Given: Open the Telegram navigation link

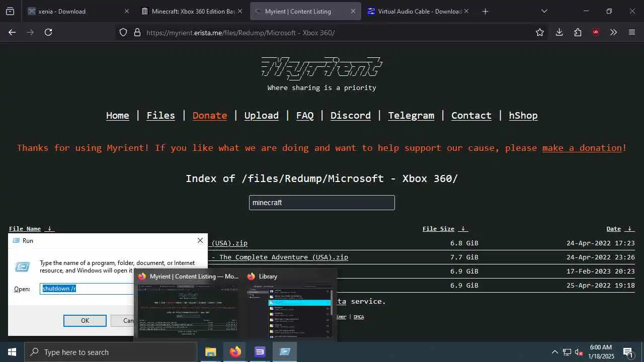Looking at the screenshot, I should click(411, 115).
